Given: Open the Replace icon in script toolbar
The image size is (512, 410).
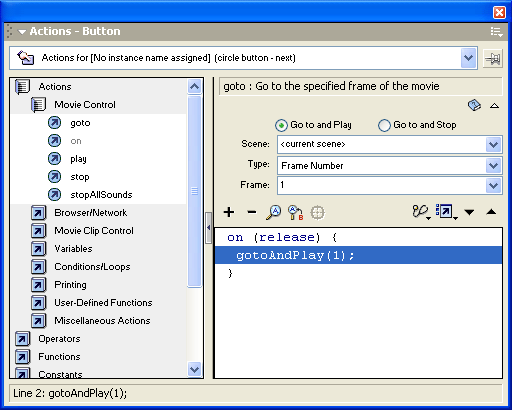Looking at the screenshot, I should [296, 213].
